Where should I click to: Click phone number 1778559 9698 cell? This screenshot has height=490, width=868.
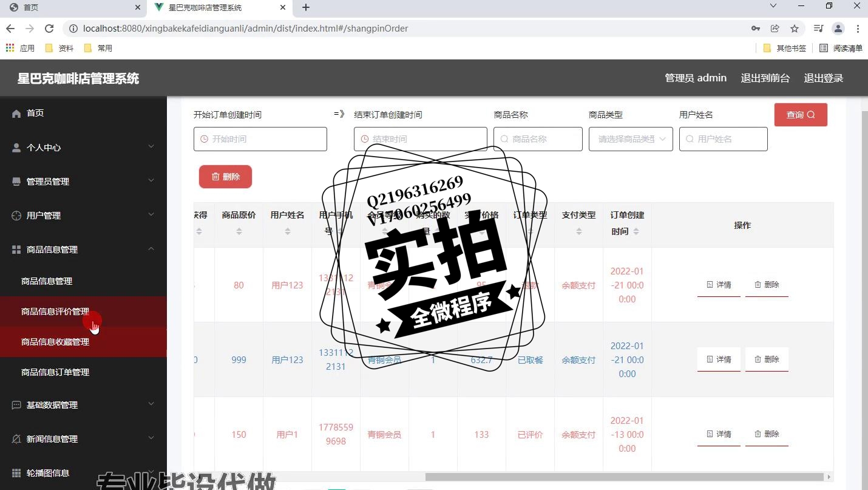point(336,434)
